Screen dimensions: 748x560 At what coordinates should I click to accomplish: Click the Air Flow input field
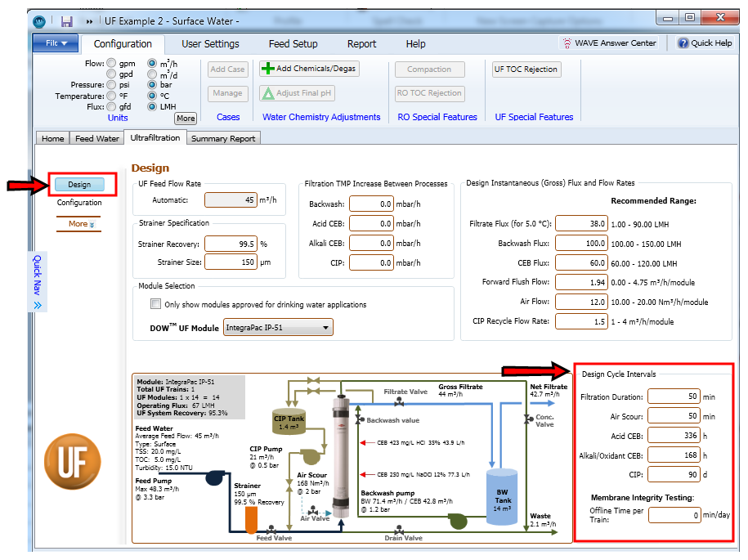coord(581,302)
